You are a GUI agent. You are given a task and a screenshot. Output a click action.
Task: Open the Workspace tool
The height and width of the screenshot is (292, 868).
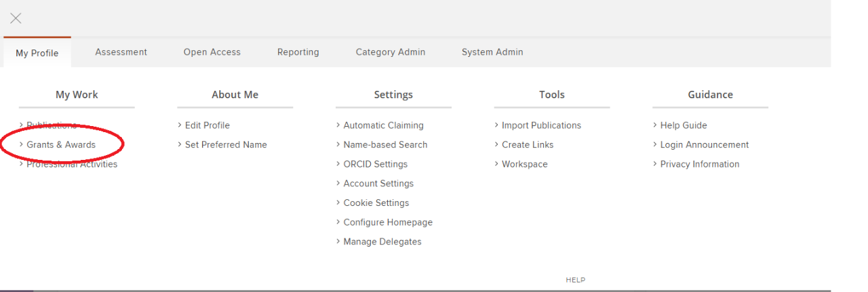[524, 165]
